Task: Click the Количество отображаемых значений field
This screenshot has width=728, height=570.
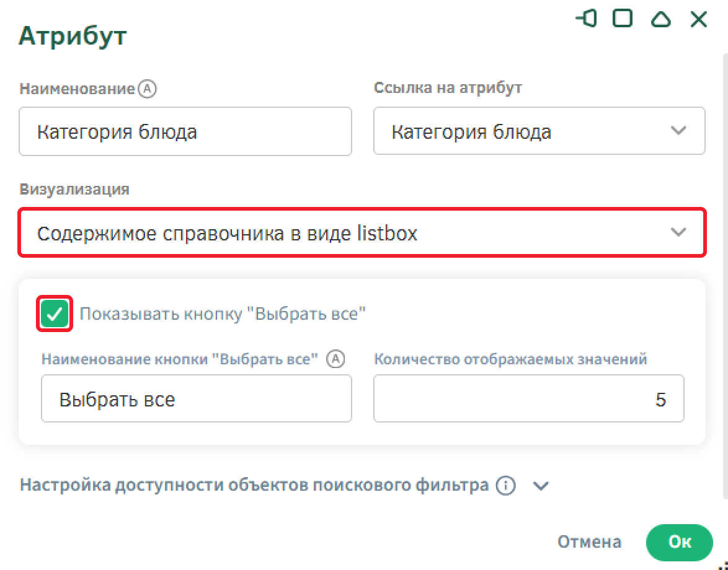Action: click(x=528, y=399)
